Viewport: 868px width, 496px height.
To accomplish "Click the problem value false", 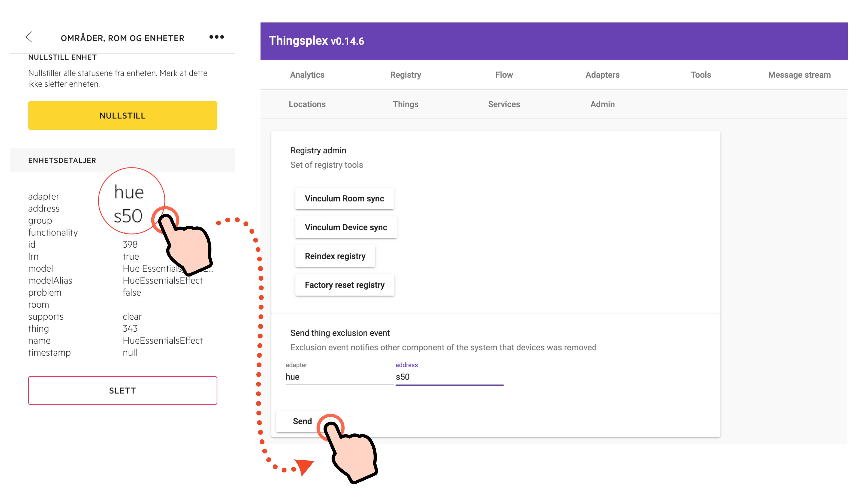I will tap(132, 293).
